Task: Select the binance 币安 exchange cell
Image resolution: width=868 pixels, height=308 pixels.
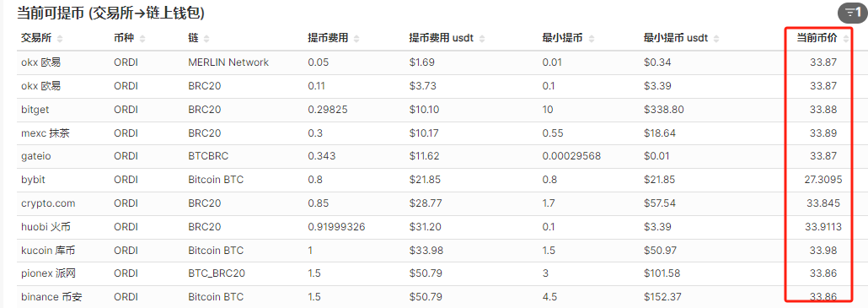Action: click(x=51, y=297)
